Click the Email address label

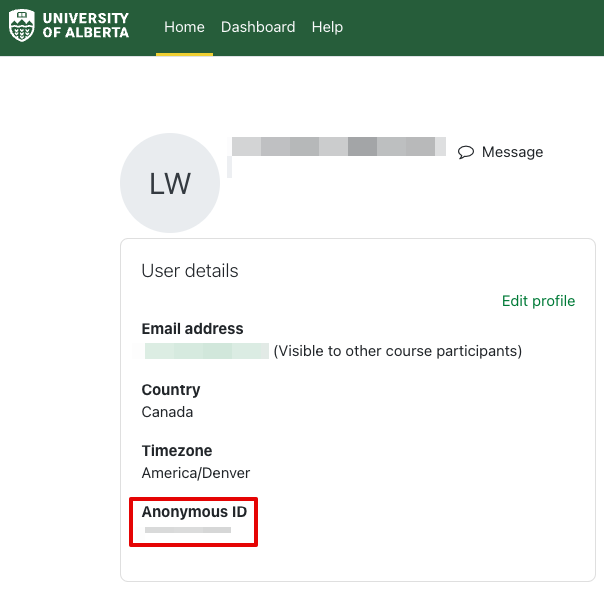pos(192,329)
